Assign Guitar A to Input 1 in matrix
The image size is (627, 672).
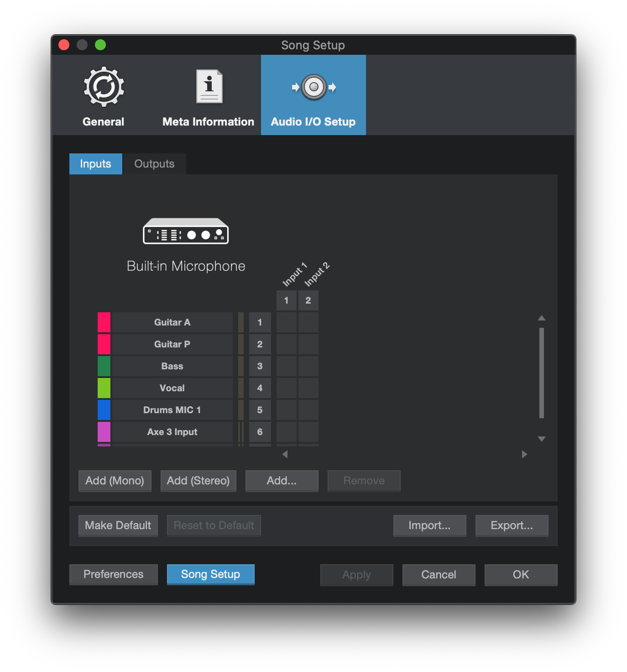(287, 322)
